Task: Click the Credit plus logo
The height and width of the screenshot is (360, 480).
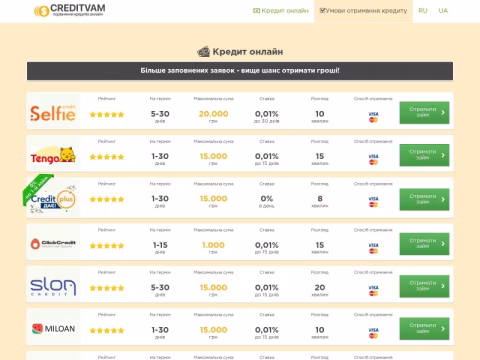Action: coord(53,199)
